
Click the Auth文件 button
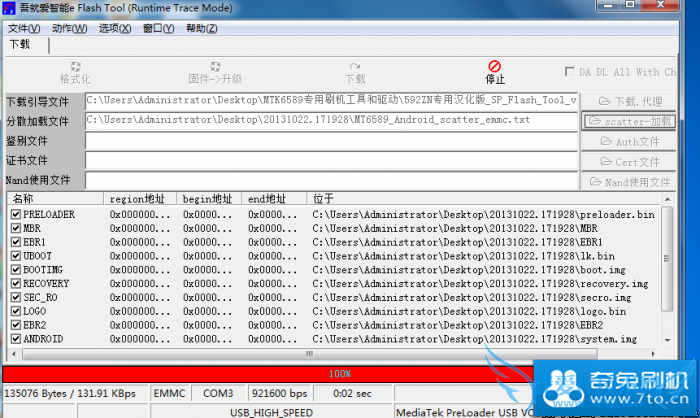tap(628, 142)
